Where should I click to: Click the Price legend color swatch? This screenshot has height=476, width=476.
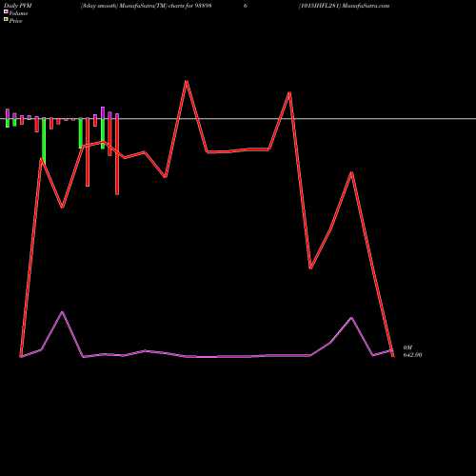[6, 20]
